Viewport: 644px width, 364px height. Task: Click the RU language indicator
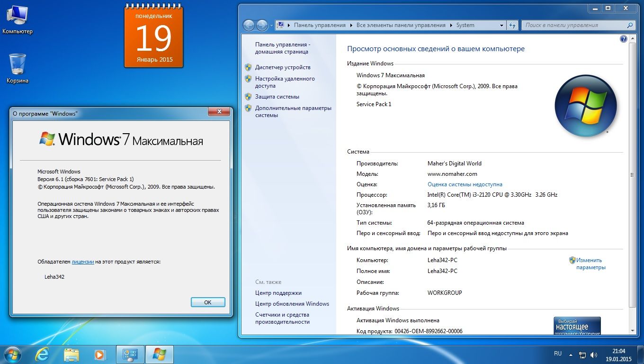(558, 354)
